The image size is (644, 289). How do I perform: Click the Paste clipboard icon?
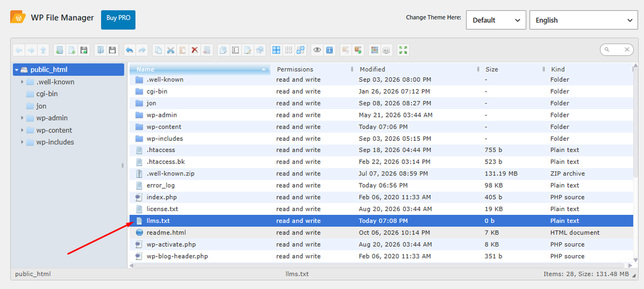pos(183,50)
